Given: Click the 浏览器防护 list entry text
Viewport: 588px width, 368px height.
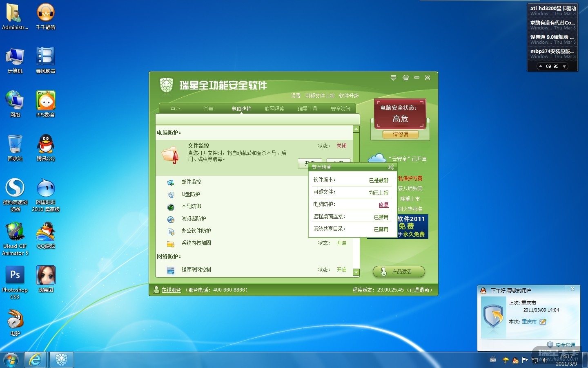Looking at the screenshot, I should coord(194,218).
